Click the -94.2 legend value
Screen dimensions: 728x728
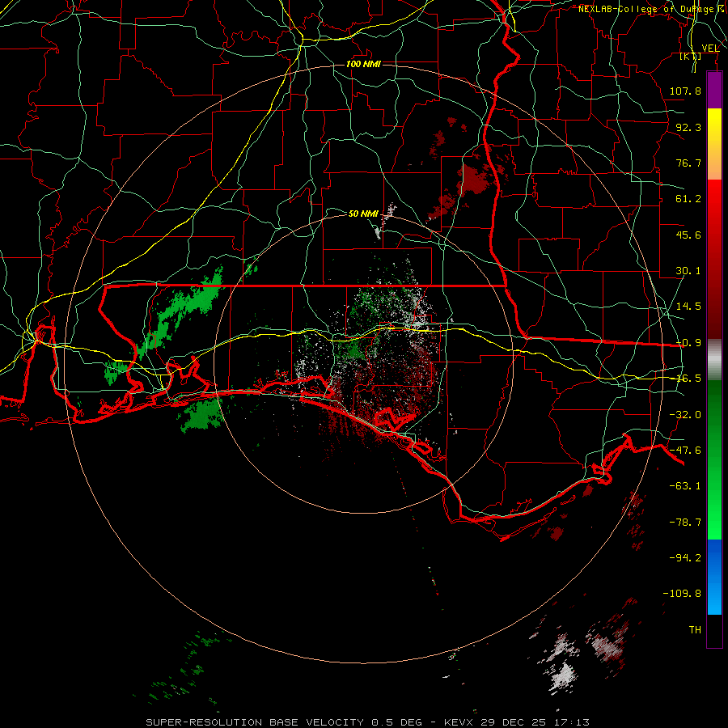(x=685, y=557)
